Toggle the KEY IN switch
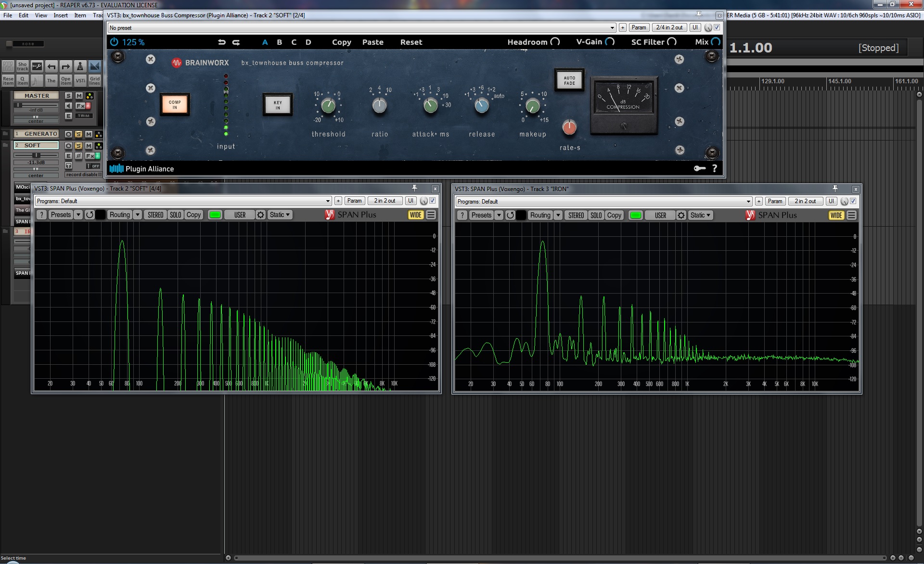The image size is (924, 564). (x=278, y=105)
